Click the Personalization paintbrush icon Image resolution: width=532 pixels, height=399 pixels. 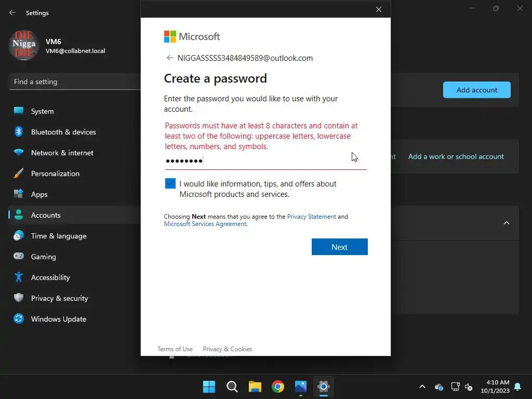[19, 174]
